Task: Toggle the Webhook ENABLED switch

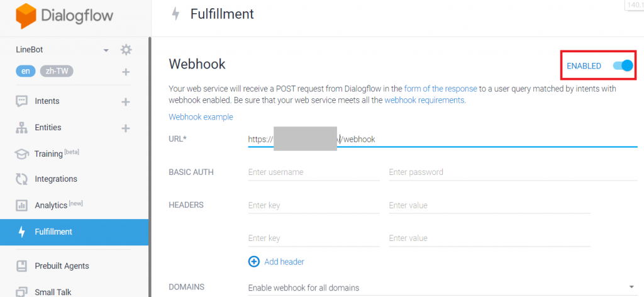Action: point(623,65)
